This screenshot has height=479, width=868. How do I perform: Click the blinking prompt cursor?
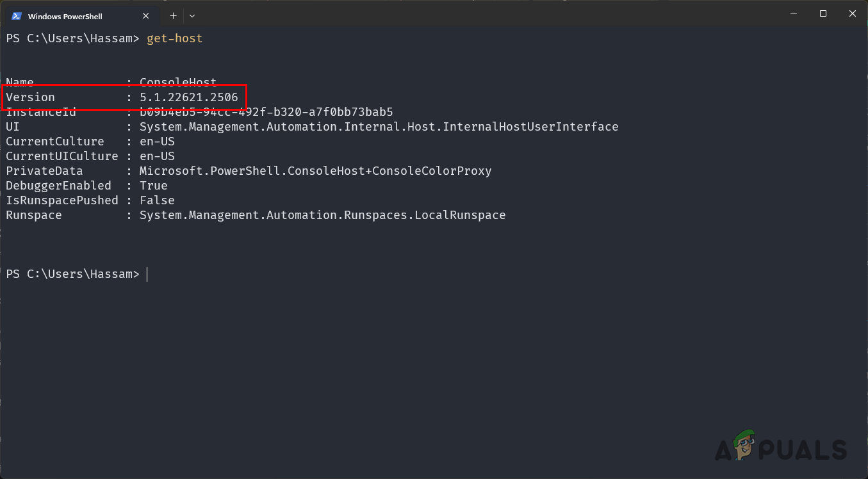coord(147,274)
